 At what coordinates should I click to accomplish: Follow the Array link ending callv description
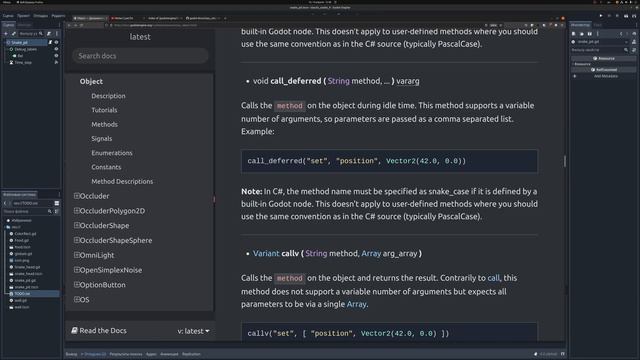coord(356,304)
